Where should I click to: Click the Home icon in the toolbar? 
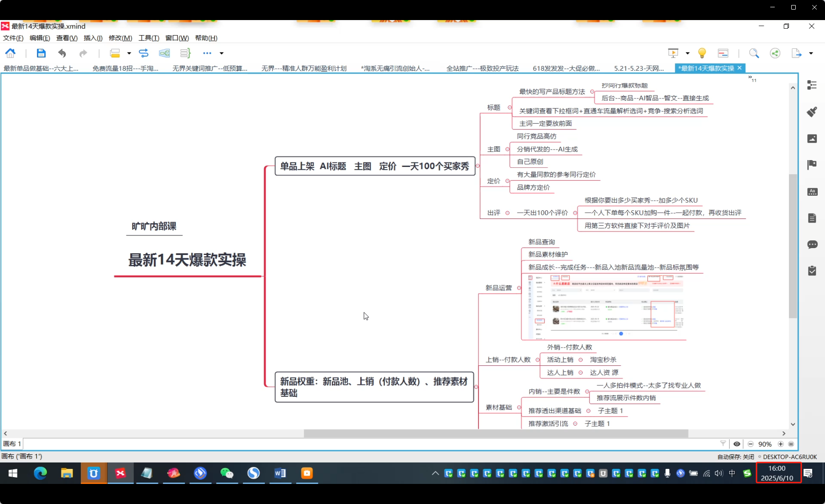coord(11,53)
